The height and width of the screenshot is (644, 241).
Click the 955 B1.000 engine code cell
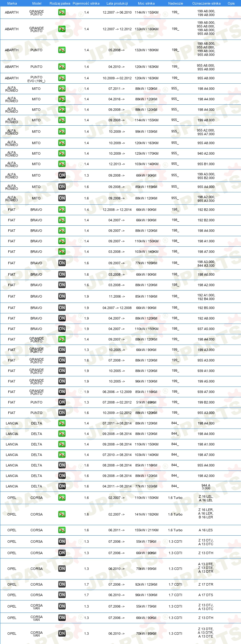point(206,164)
